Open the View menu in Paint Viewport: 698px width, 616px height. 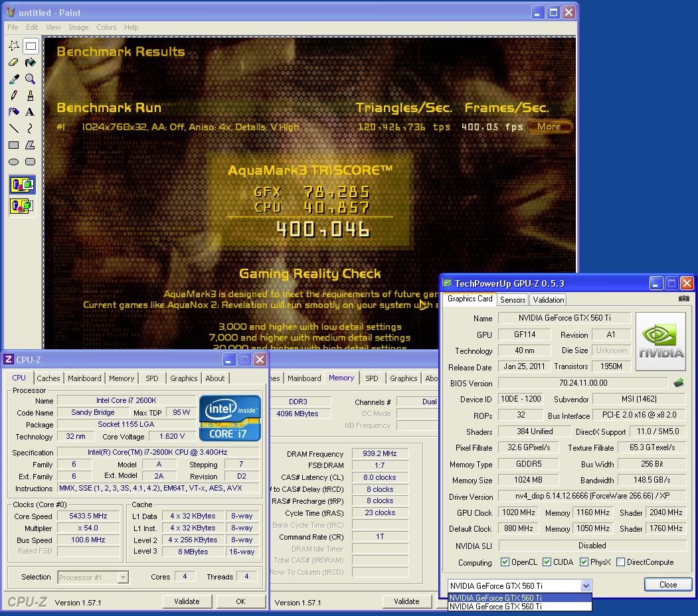[x=53, y=27]
